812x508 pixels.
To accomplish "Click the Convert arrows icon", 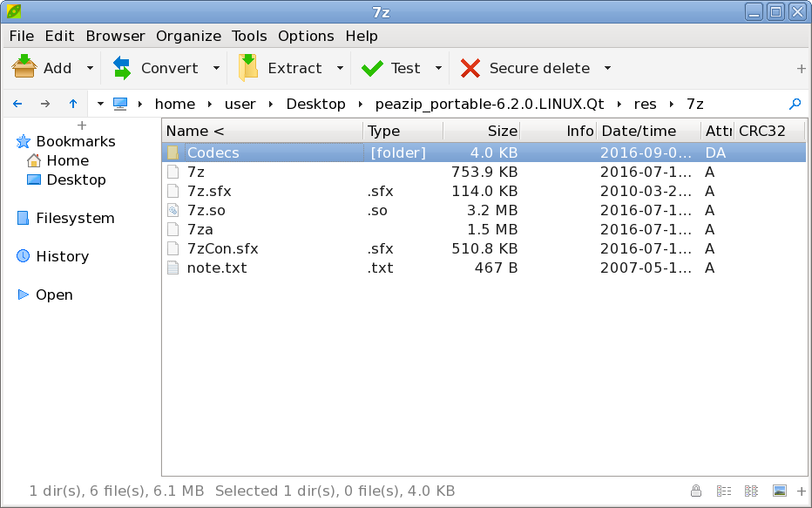I will [x=122, y=68].
